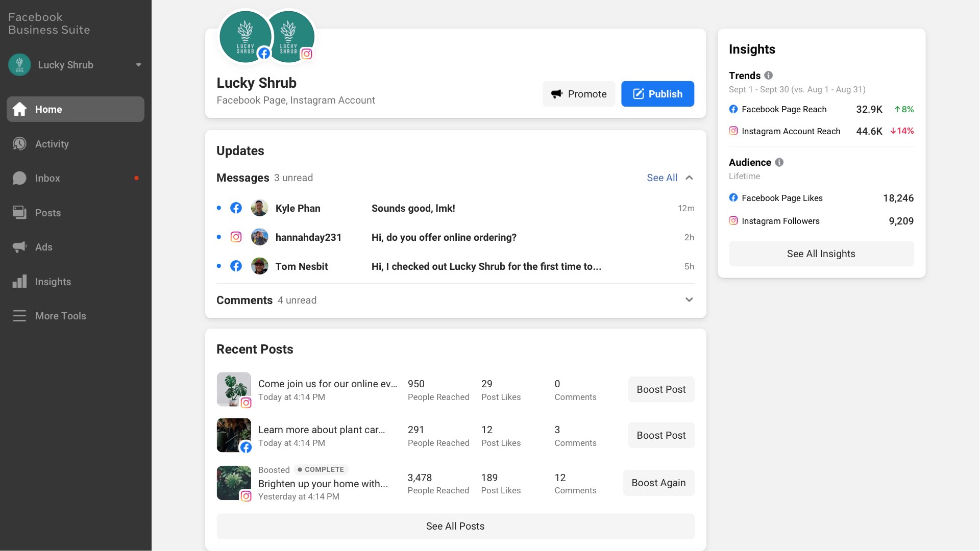Screen dimensions: 980x551
Task: Open the Home sidebar item
Action: tap(76, 109)
